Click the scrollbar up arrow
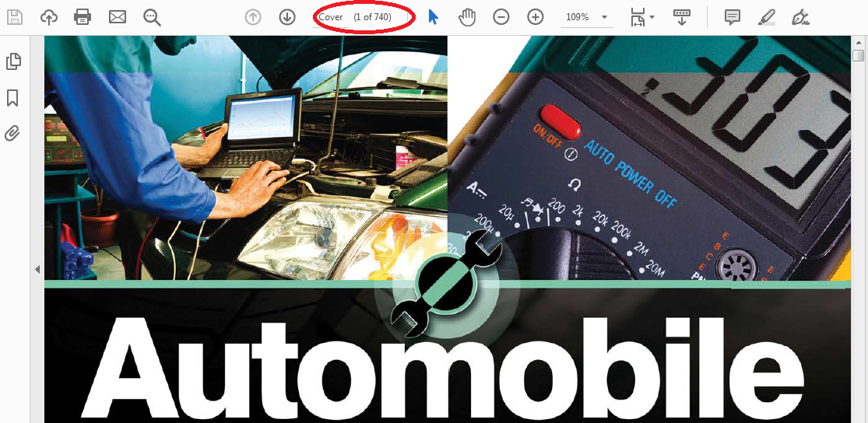 click(859, 43)
